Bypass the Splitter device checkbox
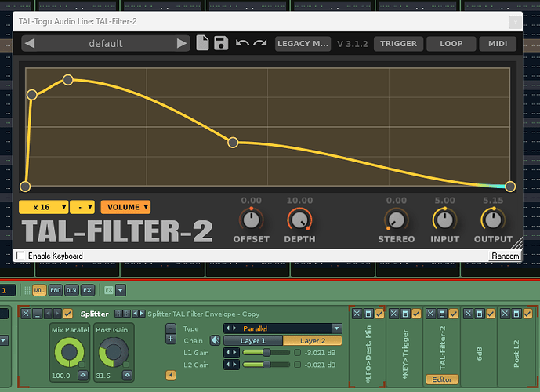This screenshot has height=392, width=540. pos(68,314)
